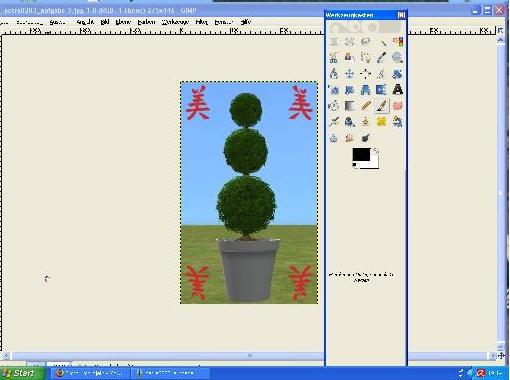Open the image navigation icon at bottom-right corner
This screenshot has width=510, height=380.
(501, 356)
